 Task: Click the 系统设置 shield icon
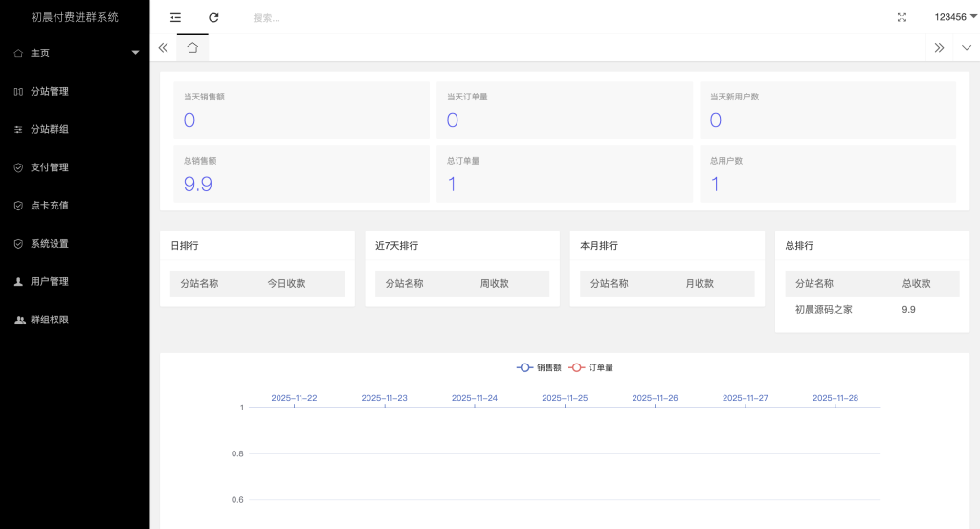coord(19,244)
